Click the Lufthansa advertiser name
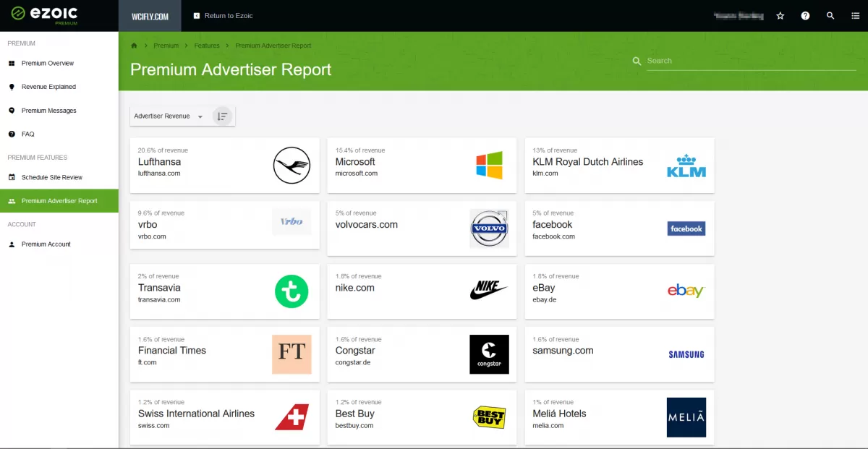 [x=160, y=162]
